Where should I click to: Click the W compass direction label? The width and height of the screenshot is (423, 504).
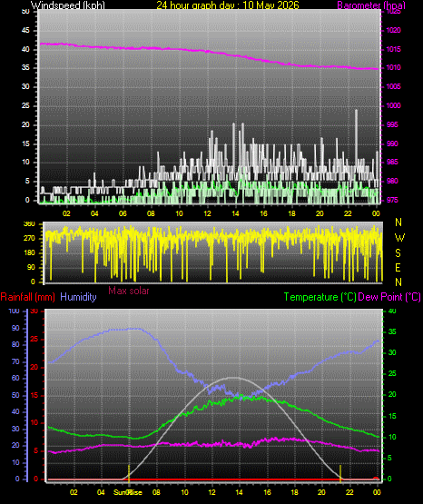pyautogui.click(x=399, y=238)
